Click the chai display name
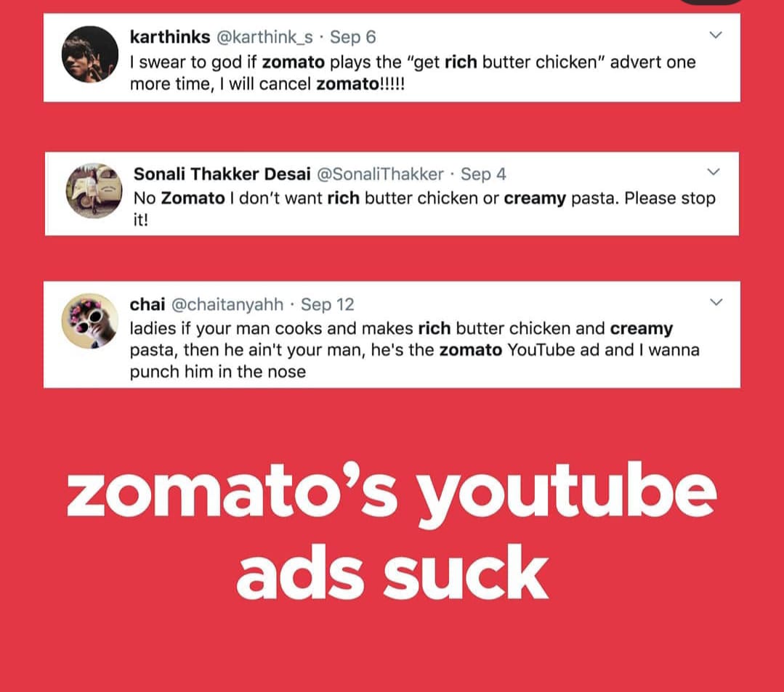 (147, 304)
